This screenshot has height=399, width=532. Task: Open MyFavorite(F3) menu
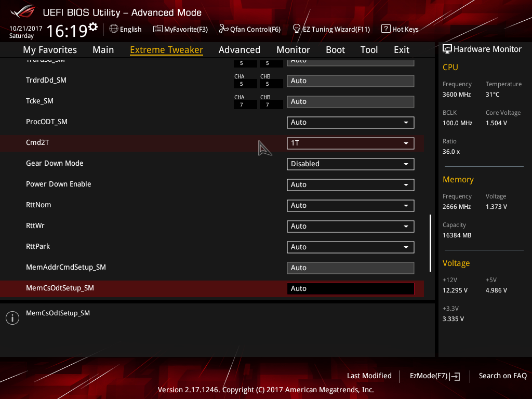[180, 29]
